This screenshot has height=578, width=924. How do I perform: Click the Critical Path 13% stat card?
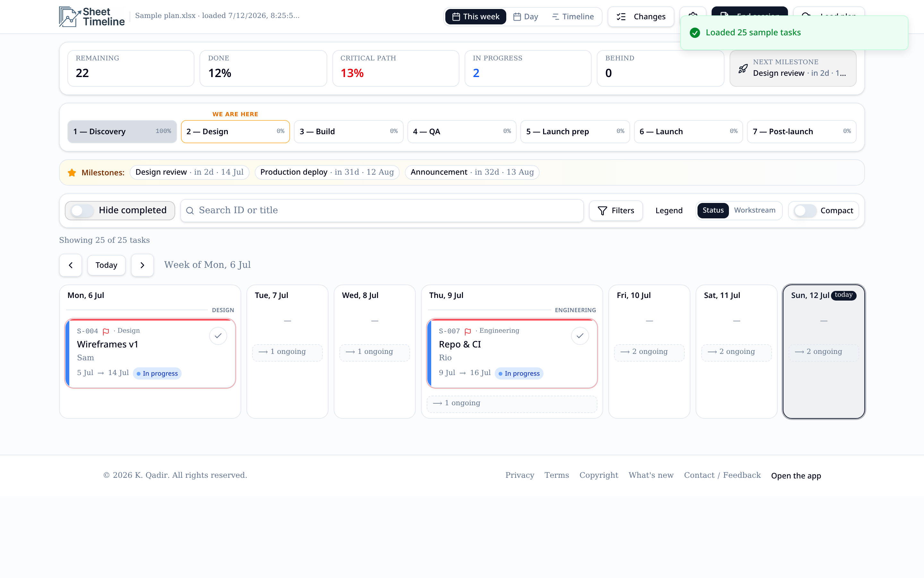396,68
